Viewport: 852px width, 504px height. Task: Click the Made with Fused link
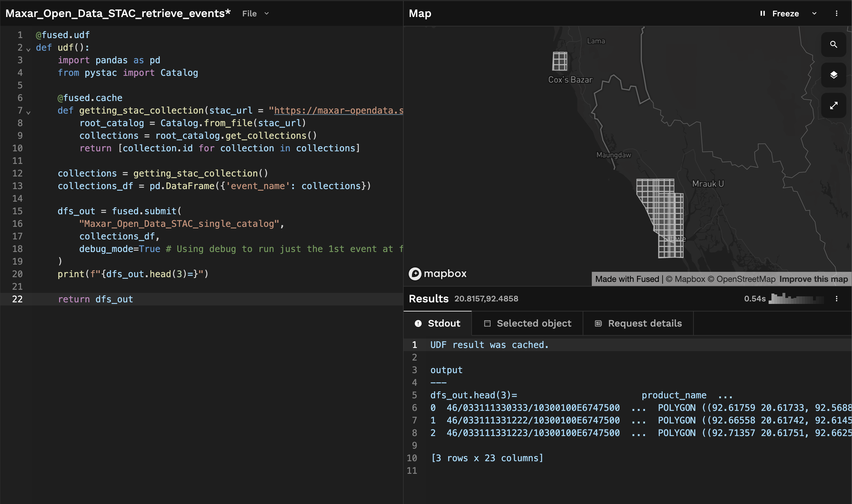627,279
